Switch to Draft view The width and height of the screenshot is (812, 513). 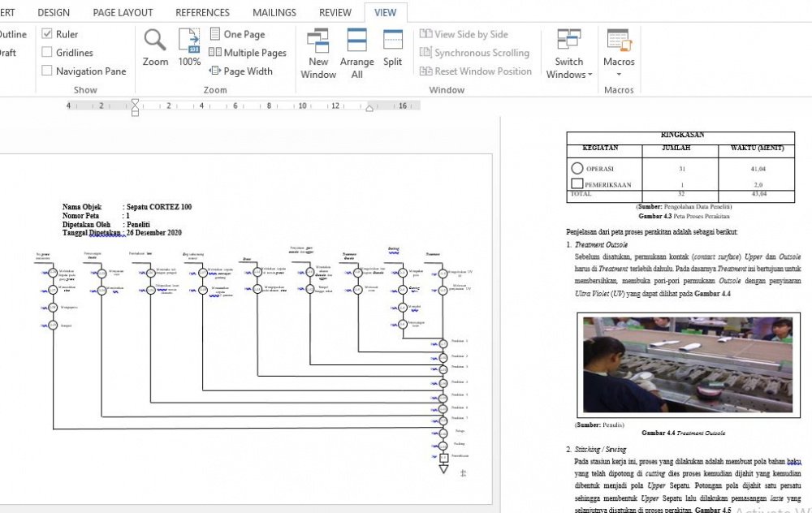pyautogui.click(x=8, y=52)
